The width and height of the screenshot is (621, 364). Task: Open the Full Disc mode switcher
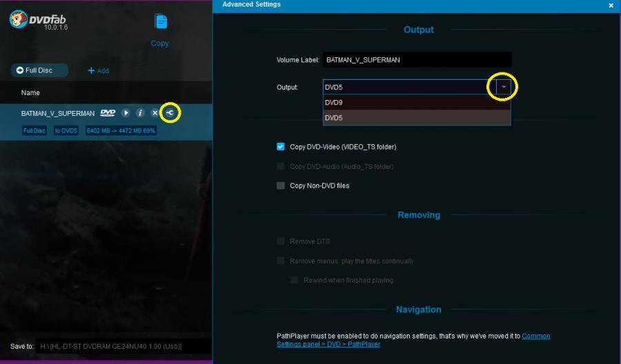39,70
